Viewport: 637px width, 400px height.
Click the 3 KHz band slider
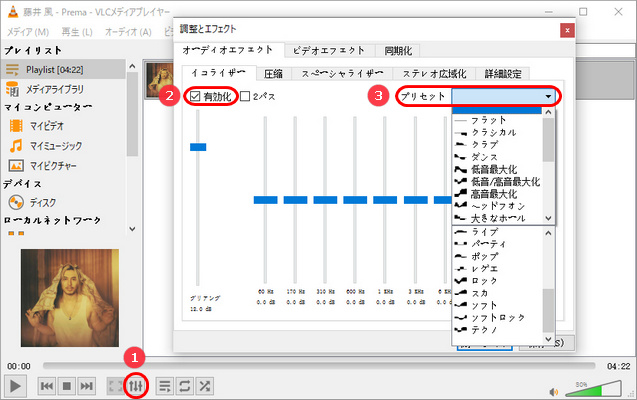[415, 200]
